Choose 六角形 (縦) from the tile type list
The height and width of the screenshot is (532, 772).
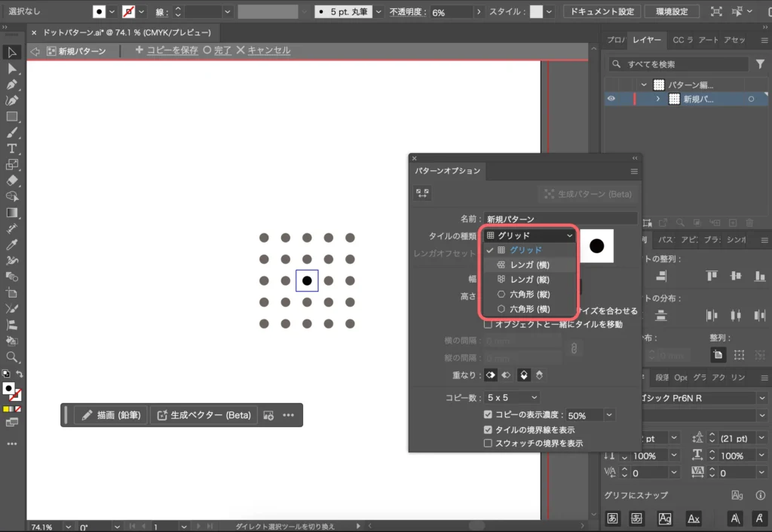pos(528,294)
